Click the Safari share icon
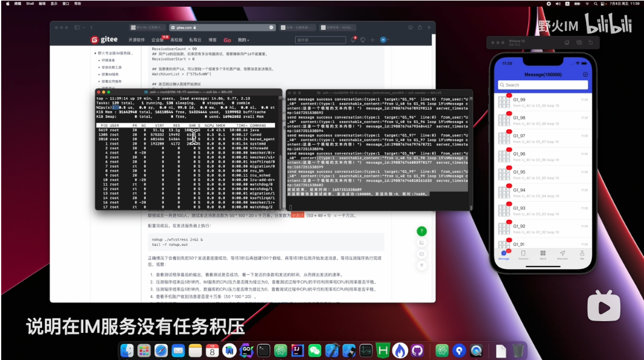Viewport: 644px width, 360px height. tap(419, 27)
